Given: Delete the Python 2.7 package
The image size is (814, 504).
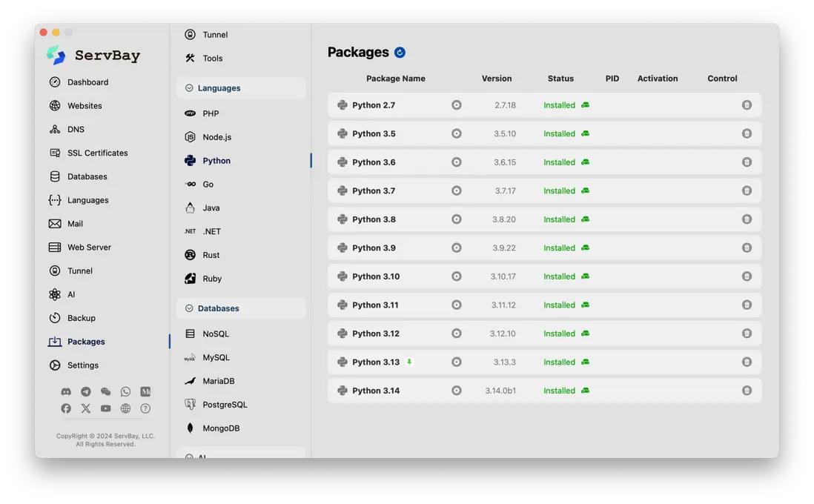Looking at the screenshot, I should [747, 105].
